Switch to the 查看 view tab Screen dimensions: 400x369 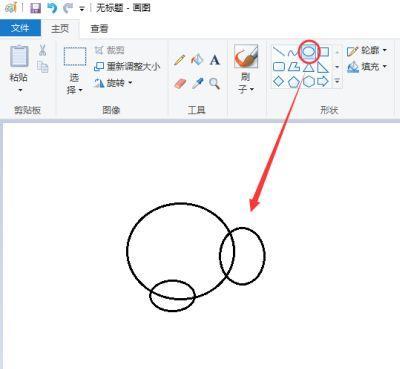click(x=99, y=29)
